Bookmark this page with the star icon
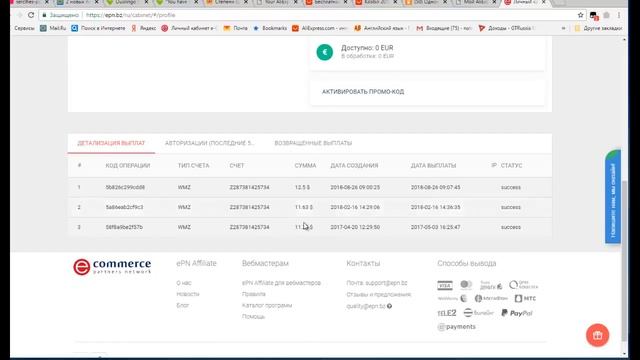This screenshot has width=640, height=360. (x=580, y=15)
